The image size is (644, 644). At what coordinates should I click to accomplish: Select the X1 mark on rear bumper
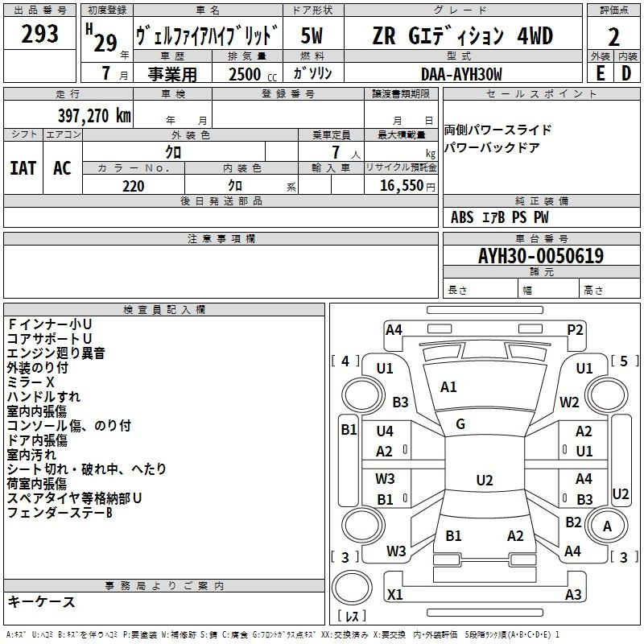(x=394, y=594)
